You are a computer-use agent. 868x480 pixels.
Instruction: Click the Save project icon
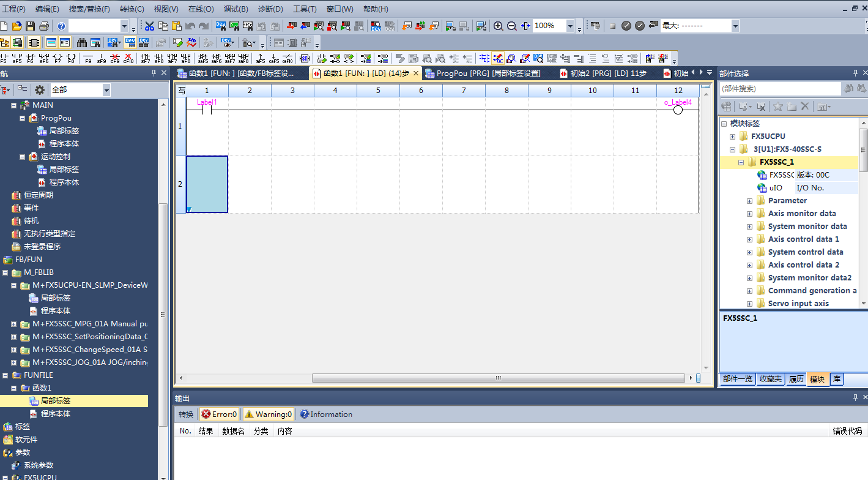(x=30, y=26)
